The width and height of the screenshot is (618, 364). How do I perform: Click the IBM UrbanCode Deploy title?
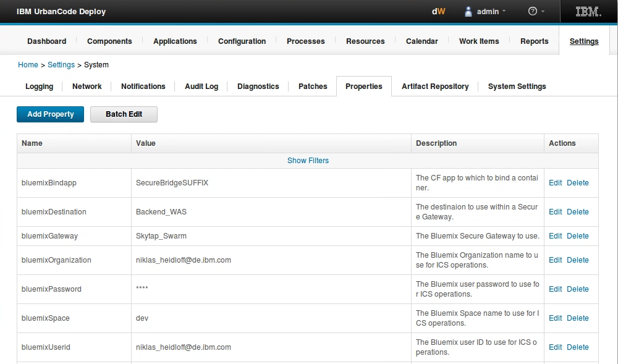(61, 11)
